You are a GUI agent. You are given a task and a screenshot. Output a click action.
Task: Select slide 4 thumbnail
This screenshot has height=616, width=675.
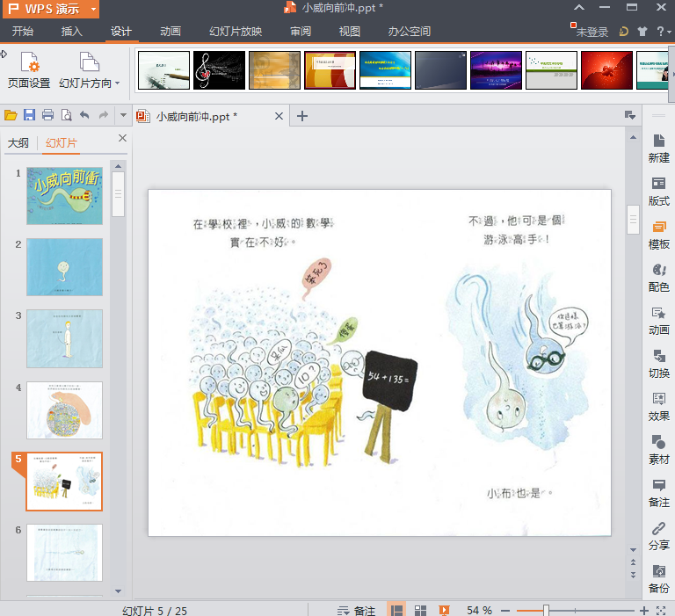(64, 409)
